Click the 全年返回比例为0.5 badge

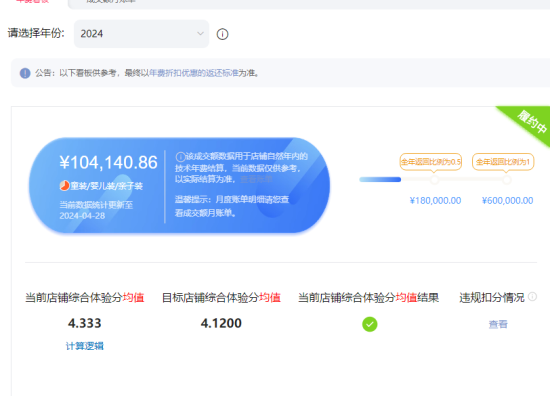pyautogui.click(x=431, y=162)
